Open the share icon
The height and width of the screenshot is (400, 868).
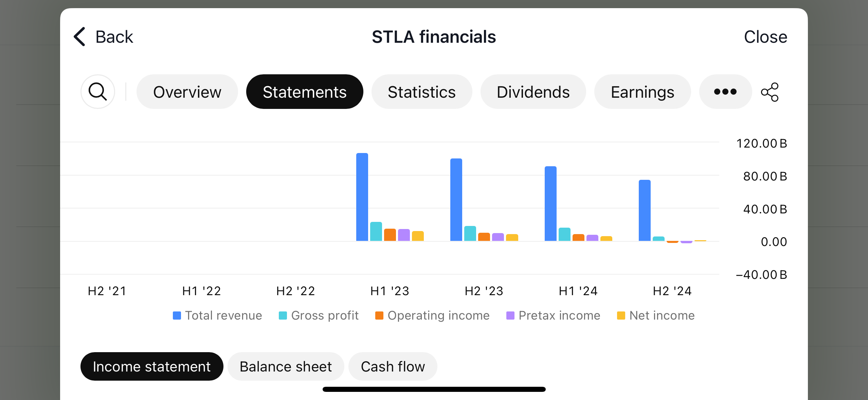coord(770,92)
